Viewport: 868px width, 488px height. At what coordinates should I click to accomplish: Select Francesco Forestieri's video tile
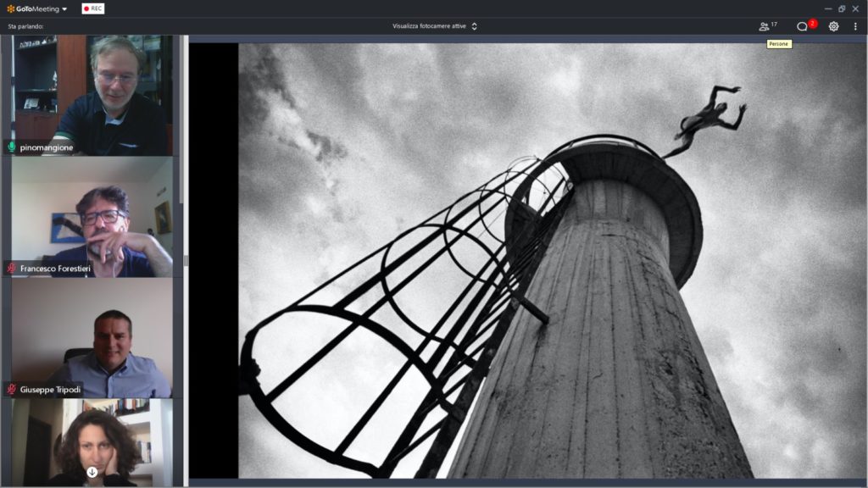[92, 217]
